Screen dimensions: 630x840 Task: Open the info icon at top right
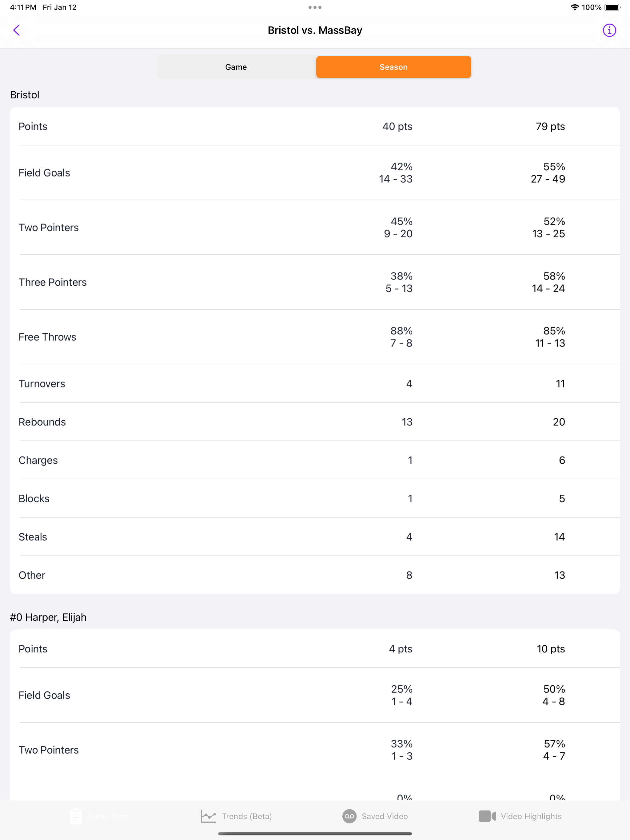(609, 30)
